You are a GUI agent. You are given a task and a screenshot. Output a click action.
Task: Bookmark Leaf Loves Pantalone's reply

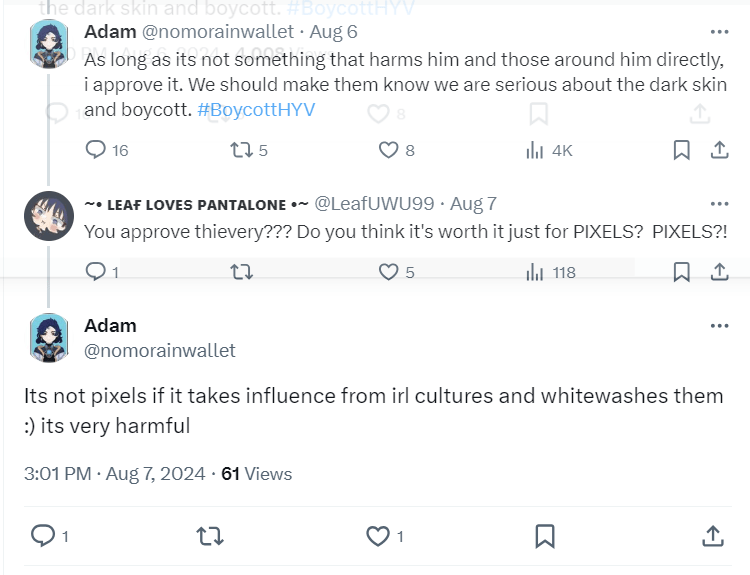pos(681,271)
